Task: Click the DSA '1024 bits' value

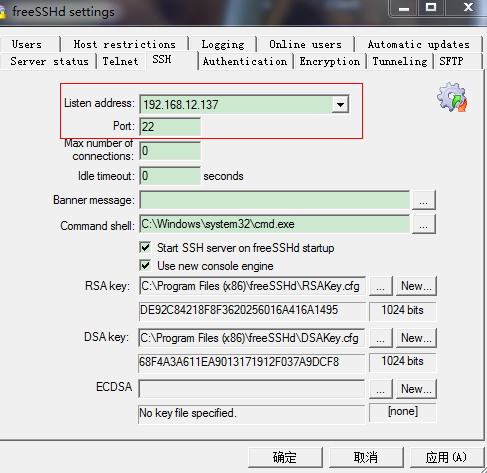Action: pos(402,361)
